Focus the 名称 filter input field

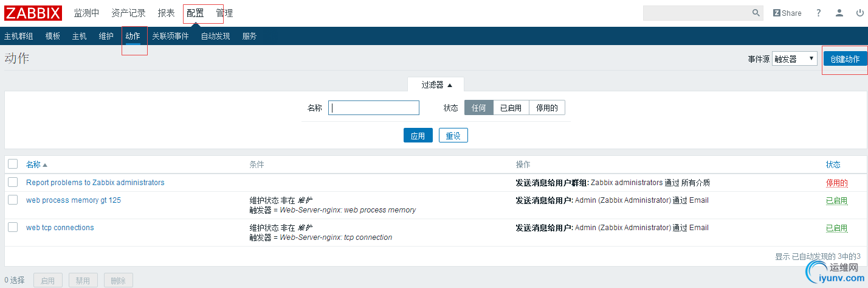click(374, 108)
